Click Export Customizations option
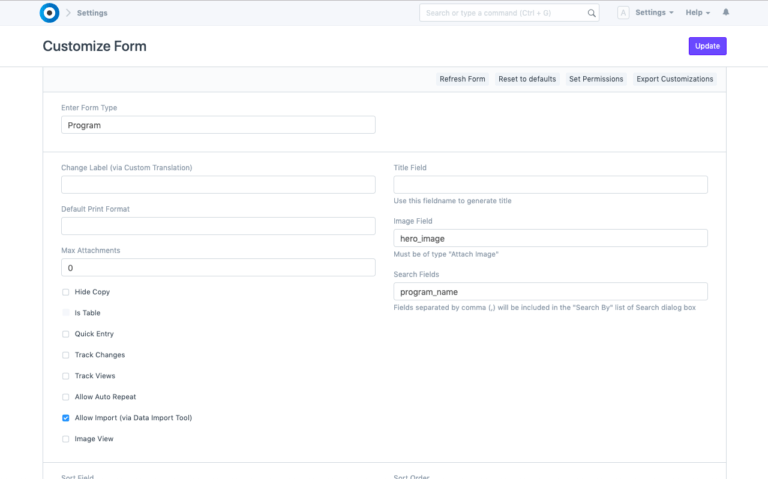Viewport: 768px width, 479px height. pyautogui.click(x=675, y=79)
